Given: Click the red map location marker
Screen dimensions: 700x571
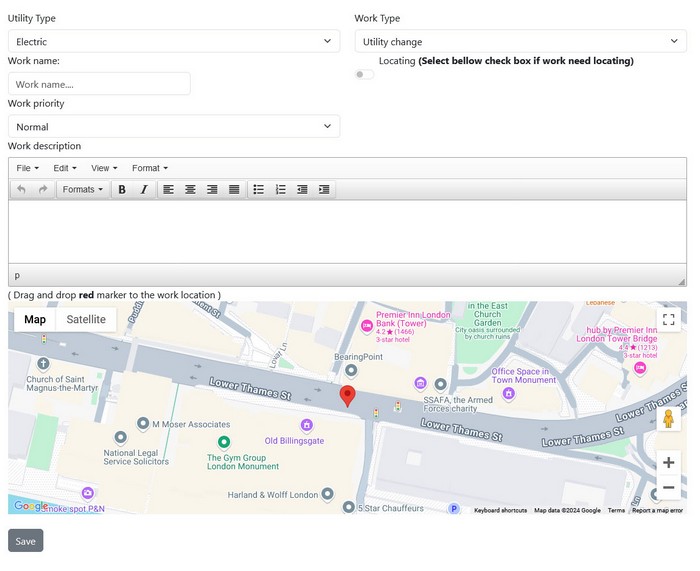Looking at the screenshot, I should pos(347,396).
